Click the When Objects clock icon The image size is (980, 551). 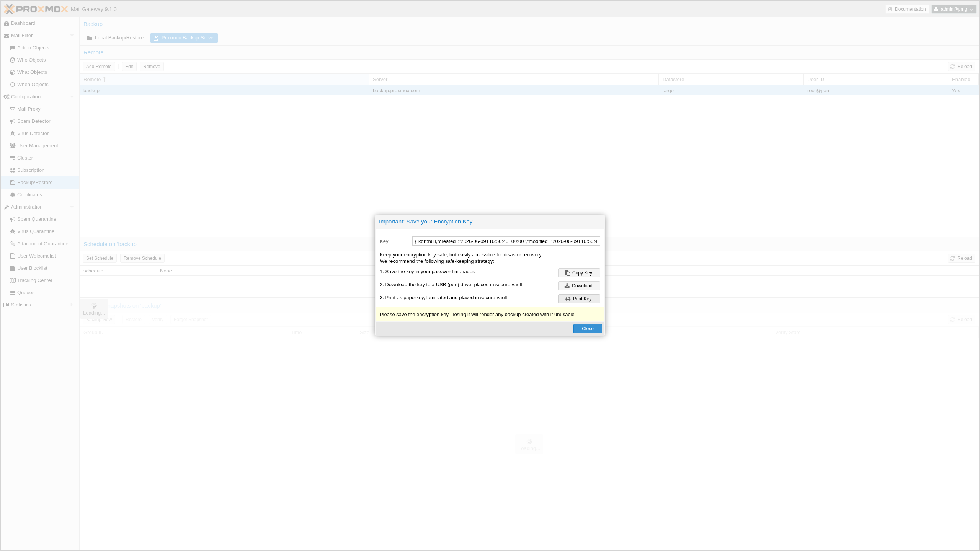click(x=13, y=85)
